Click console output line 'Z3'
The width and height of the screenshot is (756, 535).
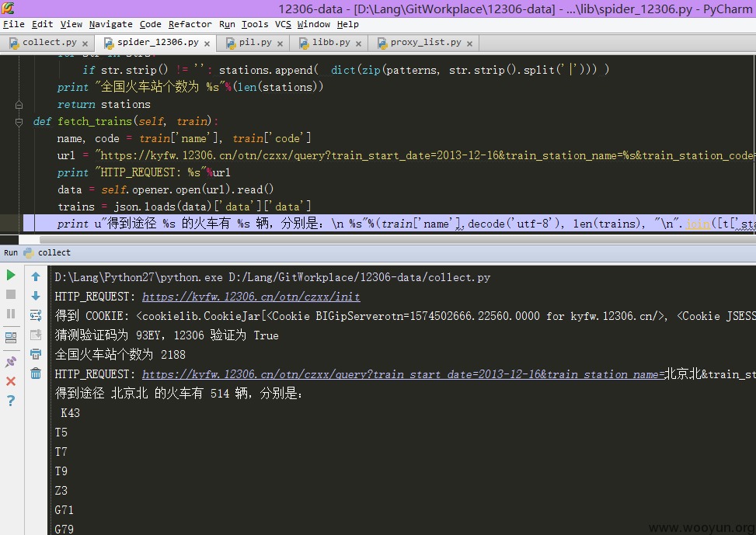(61, 491)
